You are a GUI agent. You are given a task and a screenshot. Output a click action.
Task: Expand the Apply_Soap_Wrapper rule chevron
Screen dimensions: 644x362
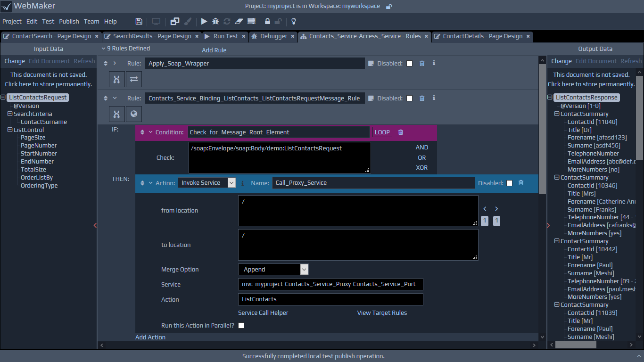click(x=115, y=63)
